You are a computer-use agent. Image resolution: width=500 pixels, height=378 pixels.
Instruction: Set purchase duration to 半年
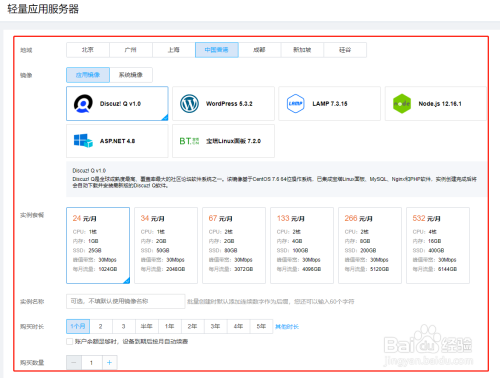pos(147,326)
